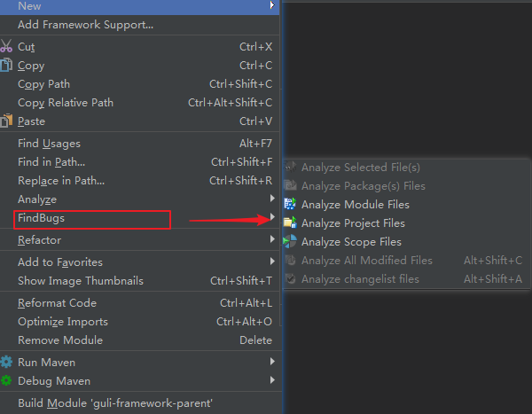
Task: Choose Copy Path
Action: [x=140, y=84]
